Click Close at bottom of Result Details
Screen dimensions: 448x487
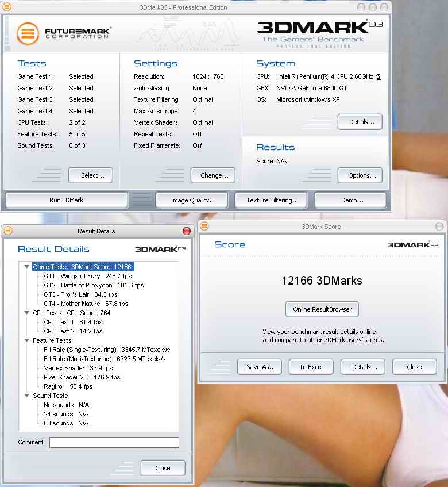click(x=163, y=468)
